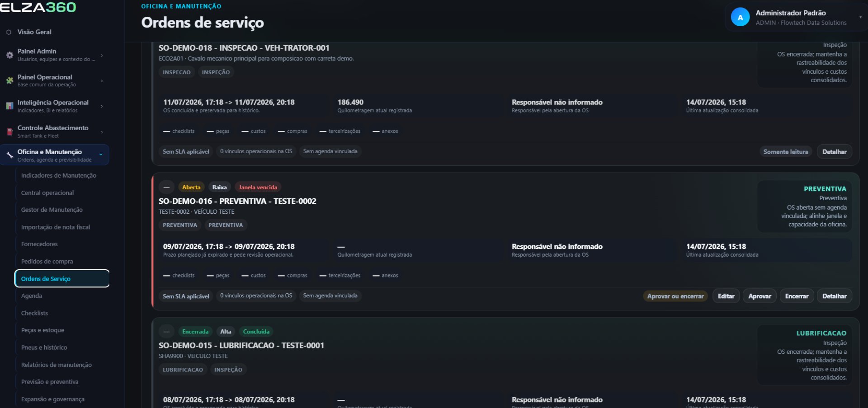Click checklists counter on SO-DEMO-016

click(179, 275)
